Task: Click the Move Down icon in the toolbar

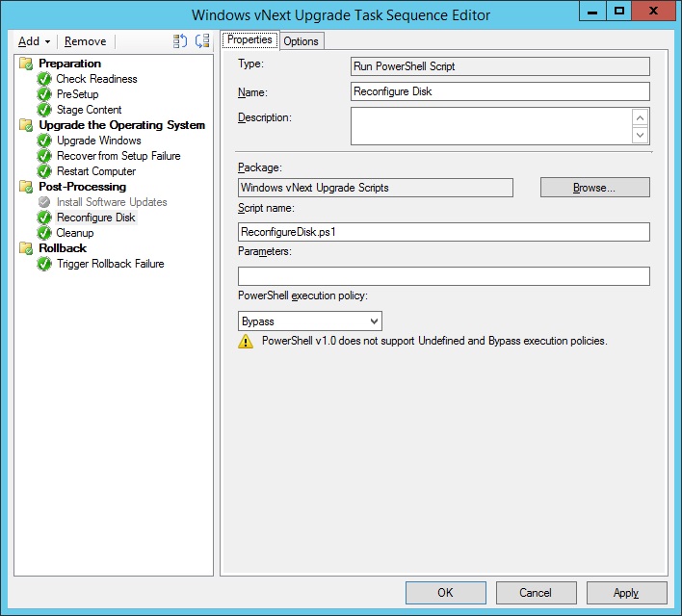Action: [202, 41]
